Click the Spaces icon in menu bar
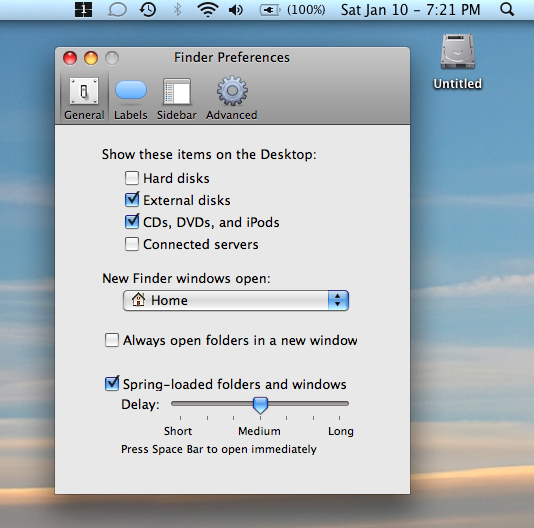 pyautogui.click(x=83, y=10)
